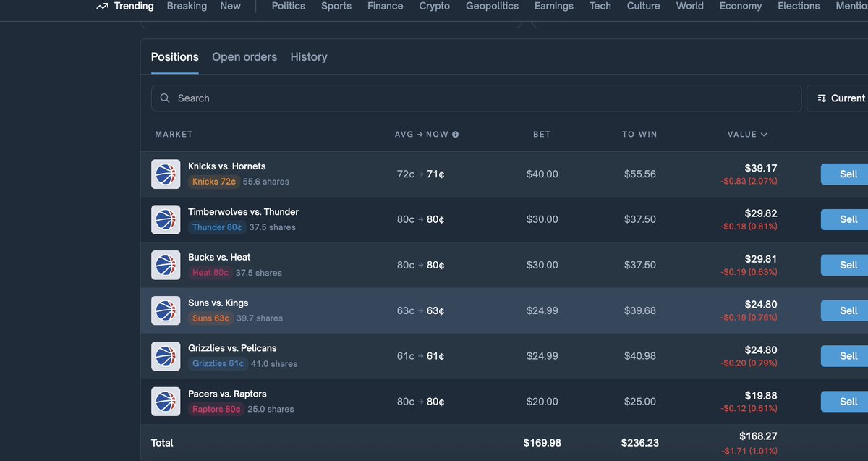Open Suns vs. Kings basketball icon
Image resolution: width=868 pixels, height=461 pixels.
pos(166,310)
